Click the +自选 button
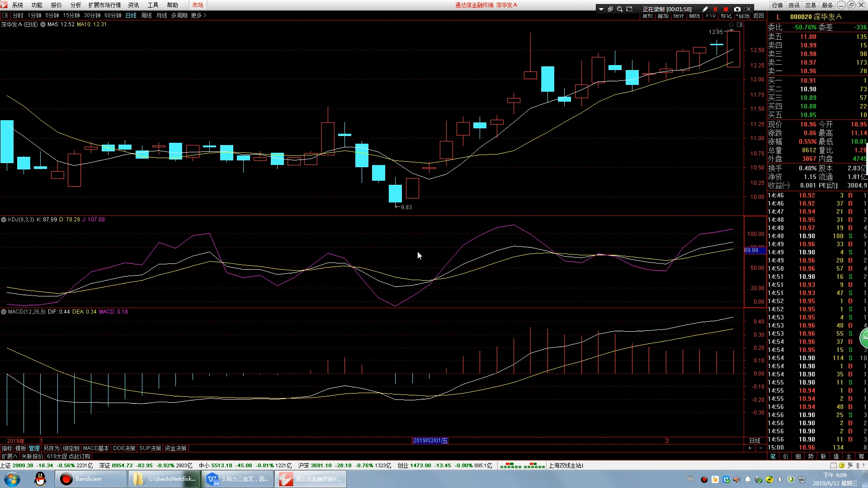Screen dimensions: 868x488 (742, 16)
